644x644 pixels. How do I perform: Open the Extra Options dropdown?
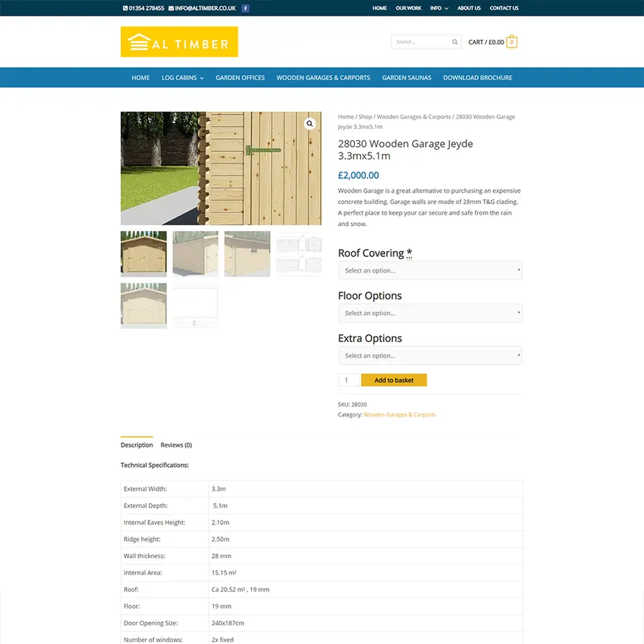430,355
